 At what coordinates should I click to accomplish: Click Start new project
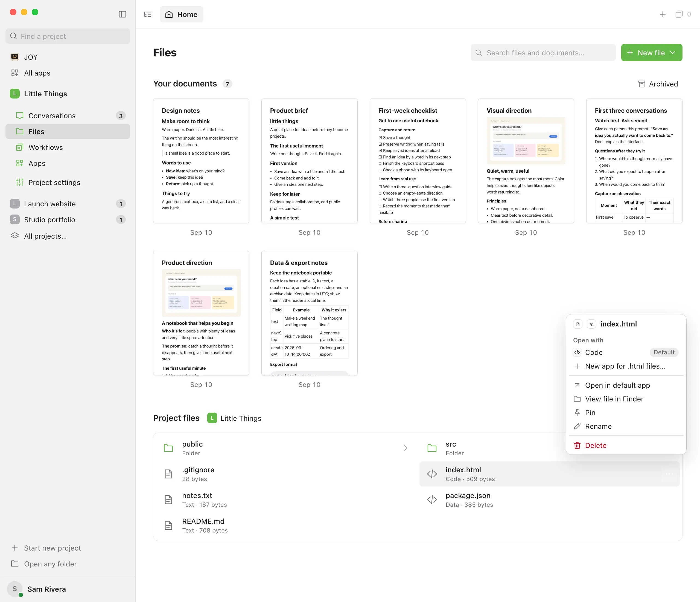[68, 548]
